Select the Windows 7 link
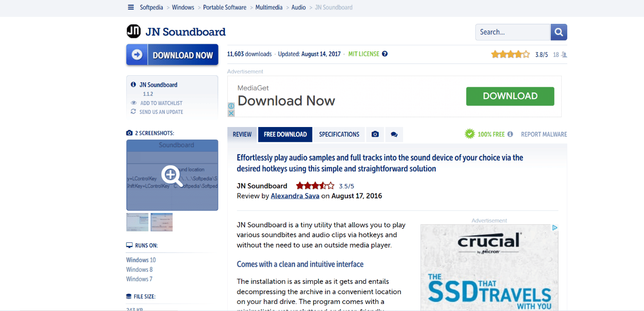 [x=139, y=279]
